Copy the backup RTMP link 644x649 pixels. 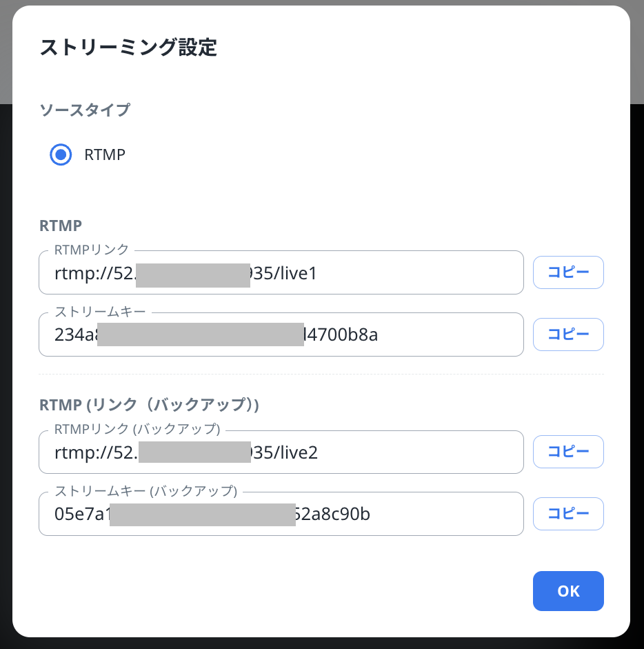tap(568, 452)
